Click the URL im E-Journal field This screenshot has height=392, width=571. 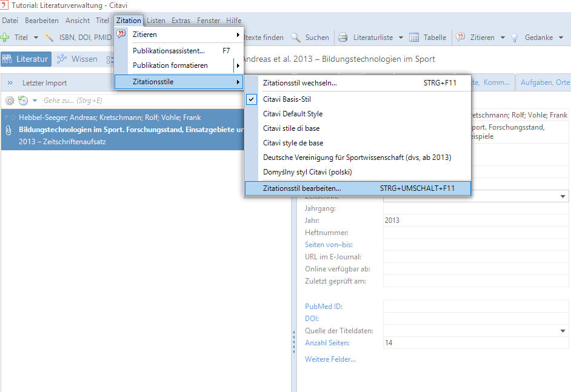click(476, 257)
